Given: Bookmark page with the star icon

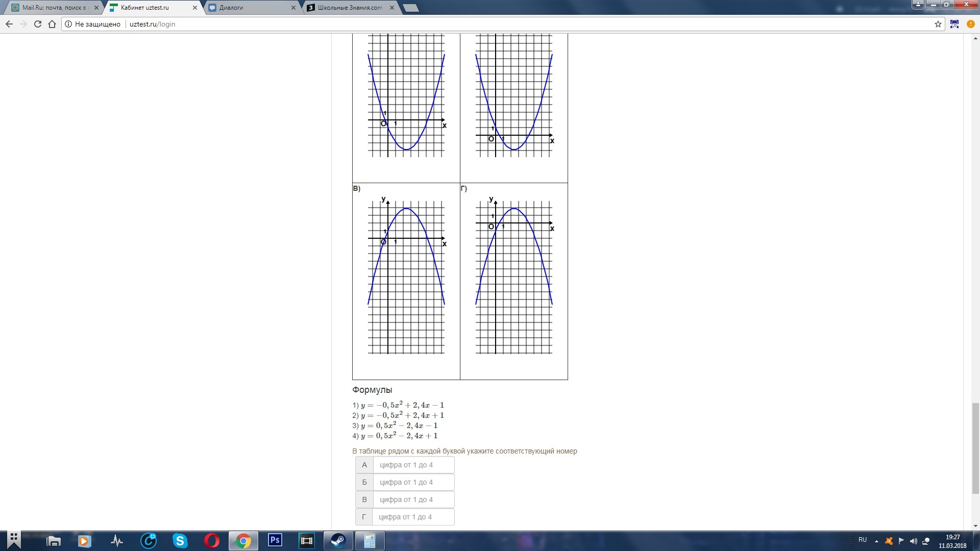Looking at the screenshot, I should 938,24.
